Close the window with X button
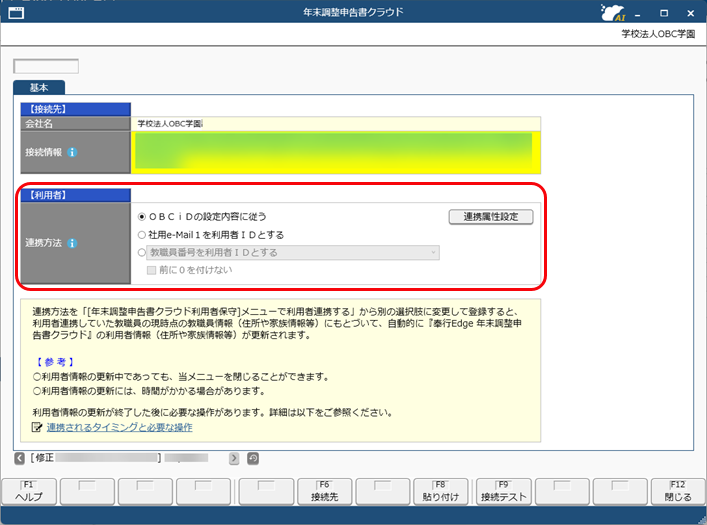The image size is (707, 525). [690, 14]
